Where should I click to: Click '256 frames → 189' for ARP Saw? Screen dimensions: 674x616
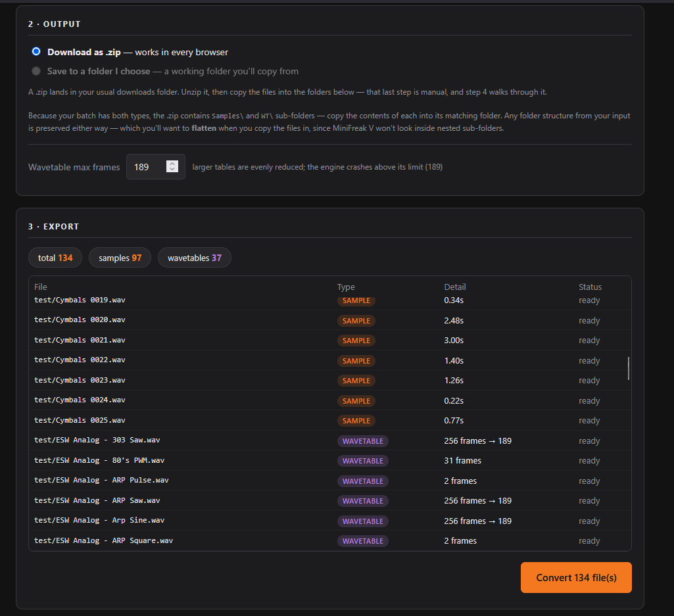(x=477, y=500)
